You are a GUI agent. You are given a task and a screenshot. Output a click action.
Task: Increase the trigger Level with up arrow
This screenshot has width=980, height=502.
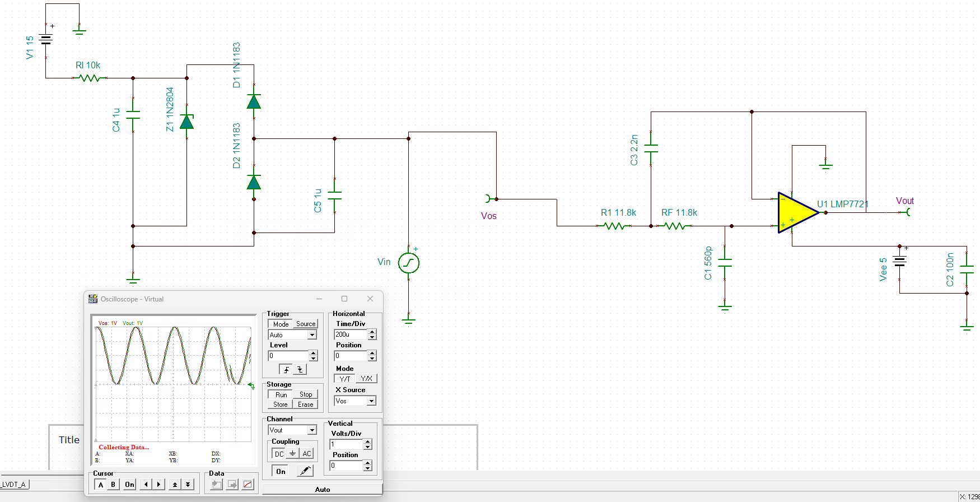coord(313,353)
